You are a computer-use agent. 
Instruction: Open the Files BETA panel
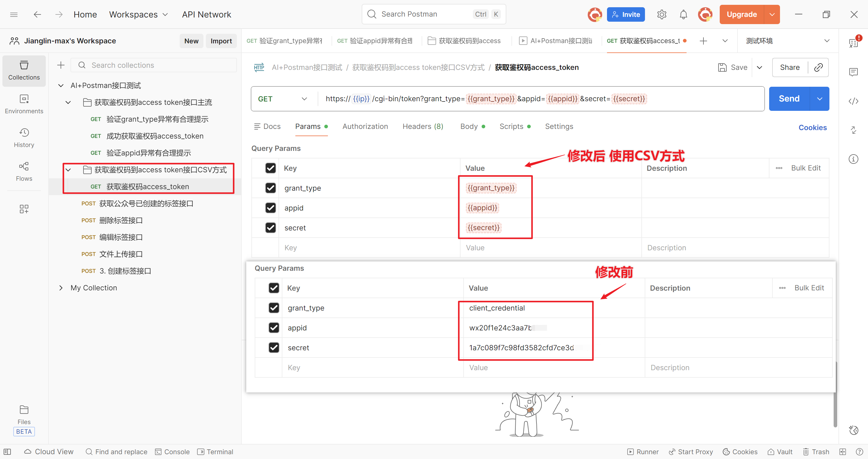click(24, 420)
